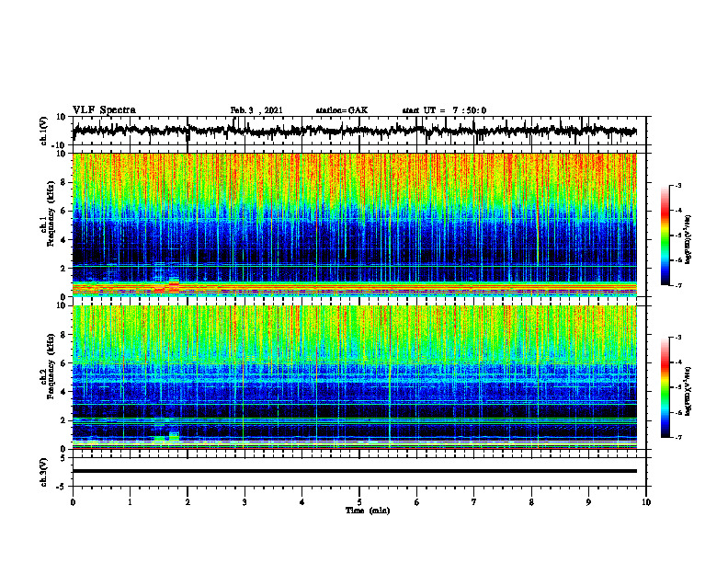Click time axis tick label "1"
This screenshot has width=728, height=563.
point(130,502)
